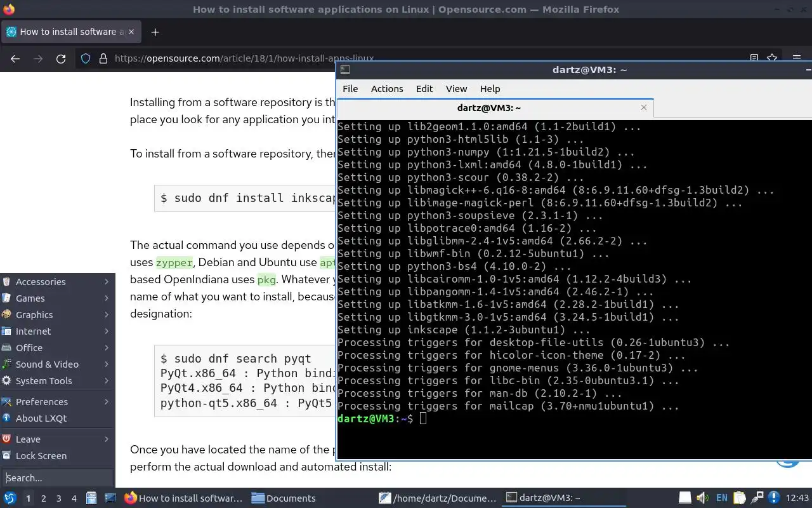Screen dimensions: 812x508
Task: Expand the System Tools category
Action: point(57,381)
